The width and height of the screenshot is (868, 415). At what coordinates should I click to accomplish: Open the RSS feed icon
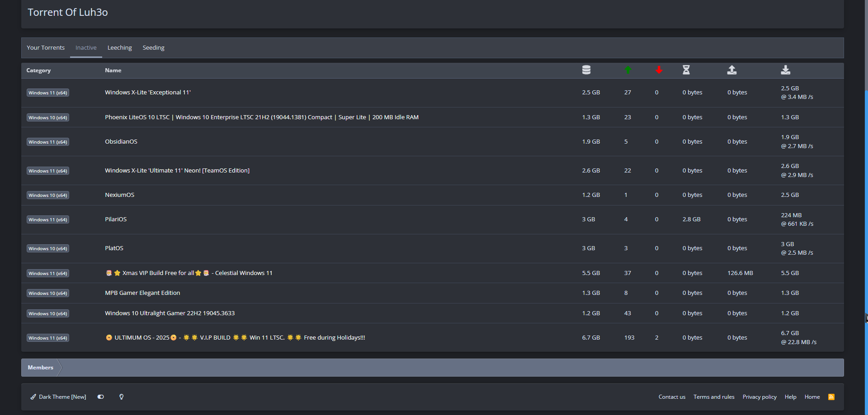831,397
